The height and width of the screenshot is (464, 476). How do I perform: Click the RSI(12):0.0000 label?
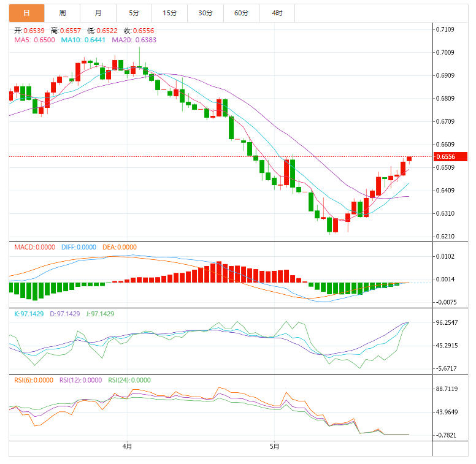tap(80, 380)
